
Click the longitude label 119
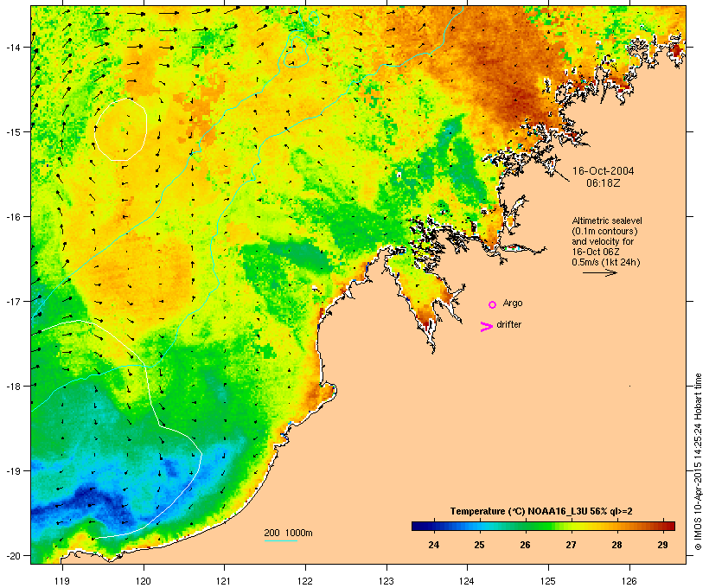coord(62,581)
